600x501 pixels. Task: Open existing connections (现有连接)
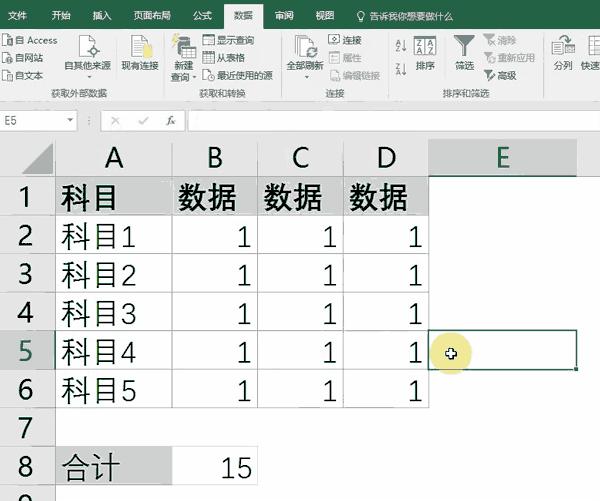click(140, 53)
